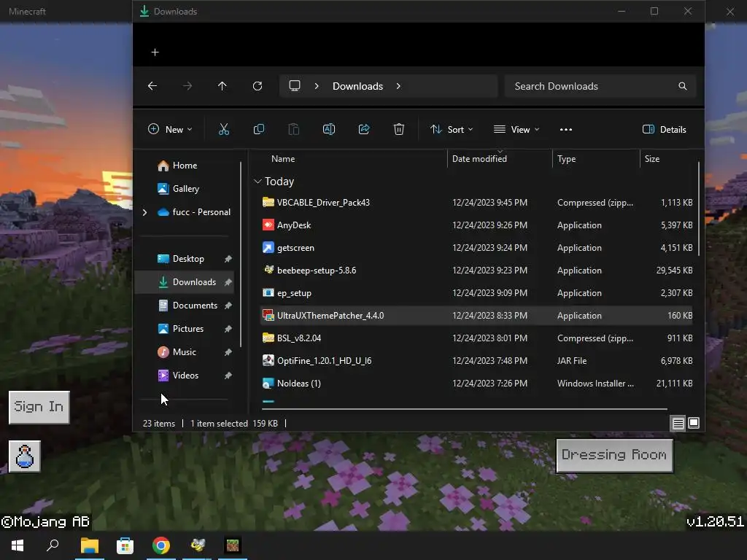Click the Sign In button in Minecraft
The image size is (747, 560).
coord(39,407)
